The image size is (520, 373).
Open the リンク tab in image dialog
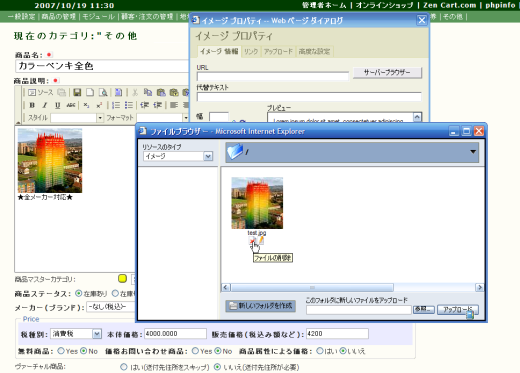click(251, 51)
